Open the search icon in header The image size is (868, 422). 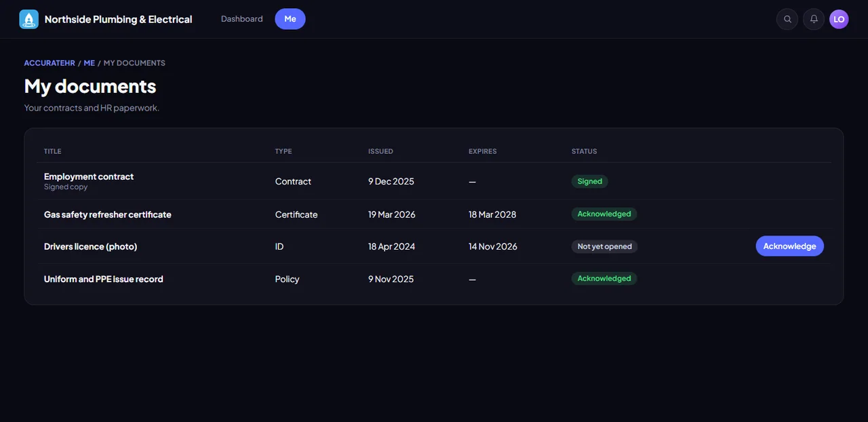787,19
